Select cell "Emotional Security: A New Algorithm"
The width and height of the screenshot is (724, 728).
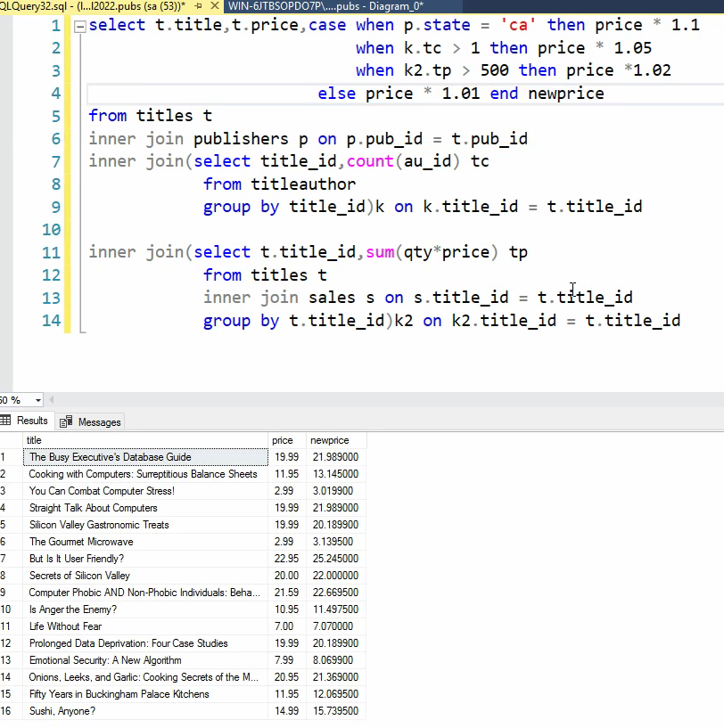coord(145,660)
